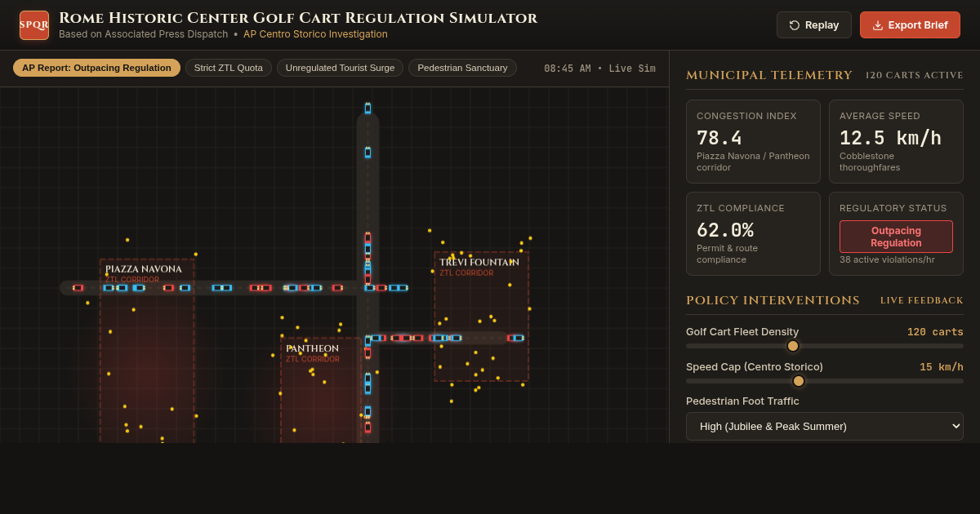
Task: Open the AP Centro Storico Investigation link
Action: [x=315, y=34]
